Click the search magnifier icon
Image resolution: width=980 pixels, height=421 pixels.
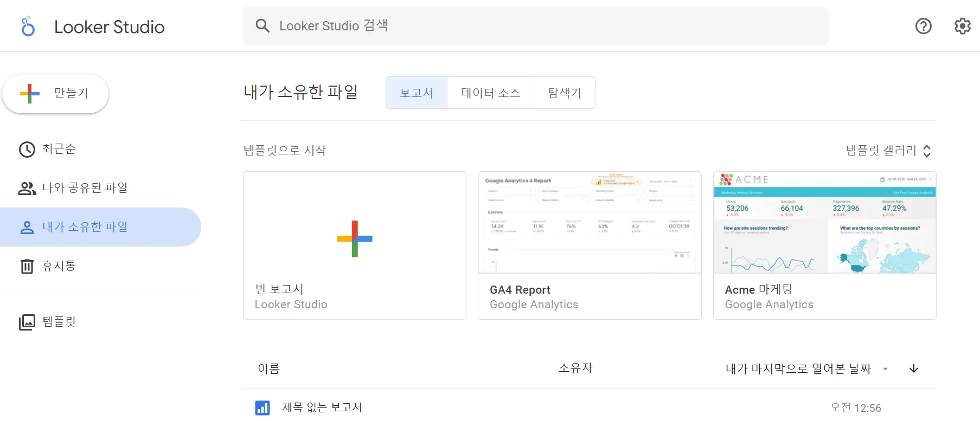(x=262, y=26)
